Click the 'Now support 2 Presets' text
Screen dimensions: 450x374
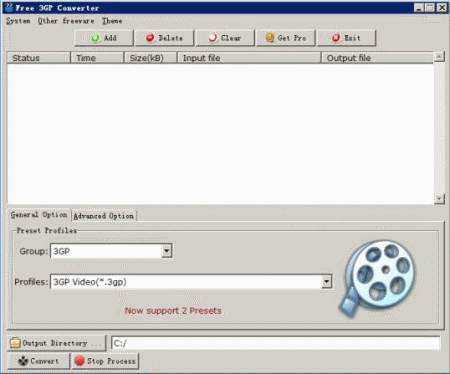[x=173, y=311]
